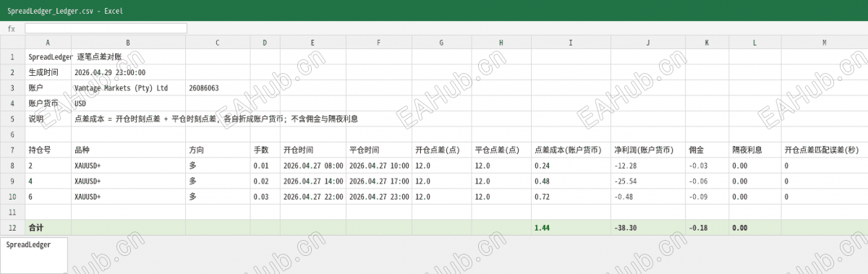Click the '开仓点差(点)' header cell

tap(441, 150)
